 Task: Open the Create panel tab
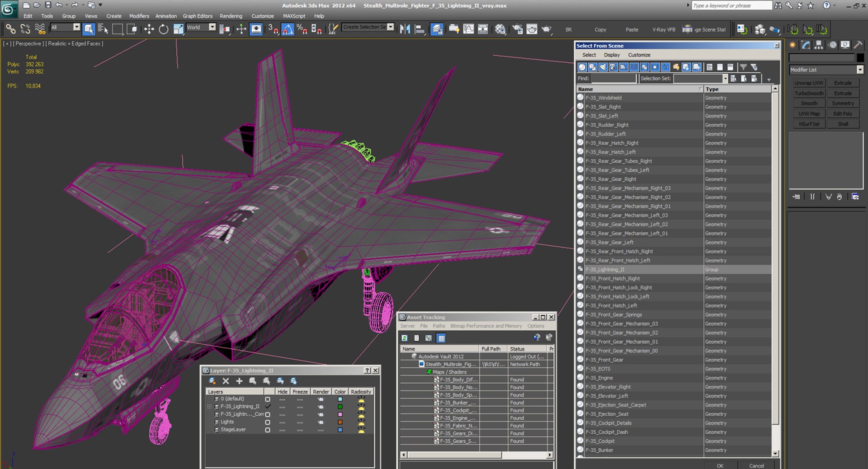tap(793, 45)
